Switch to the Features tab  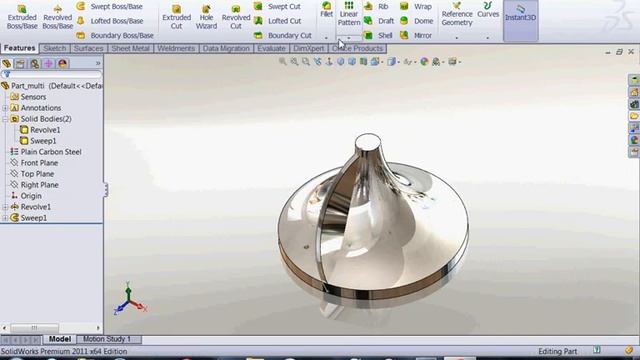(x=19, y=48)
